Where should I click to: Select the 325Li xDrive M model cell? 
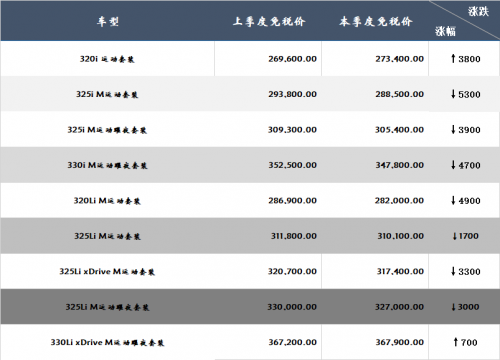coord(107,271)
